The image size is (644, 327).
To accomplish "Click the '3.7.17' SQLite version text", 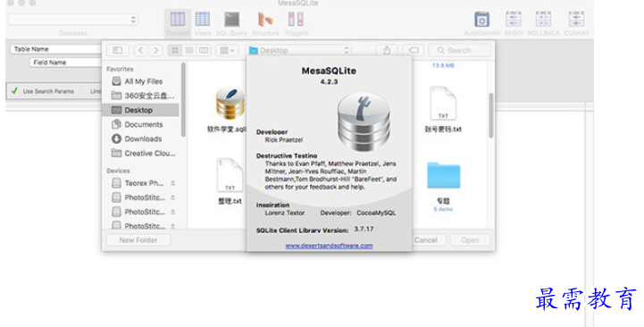I will [x=364, y=229].
